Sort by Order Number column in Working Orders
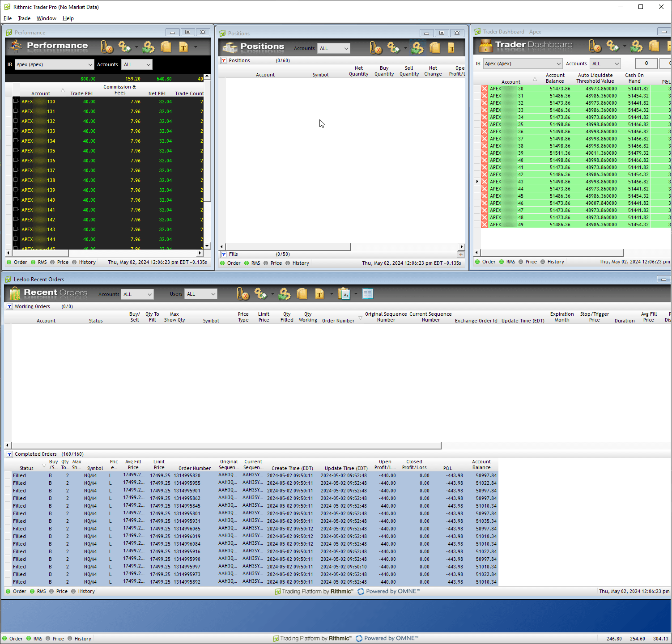Viewport: 672px width, 644px height. pos(338,321)
